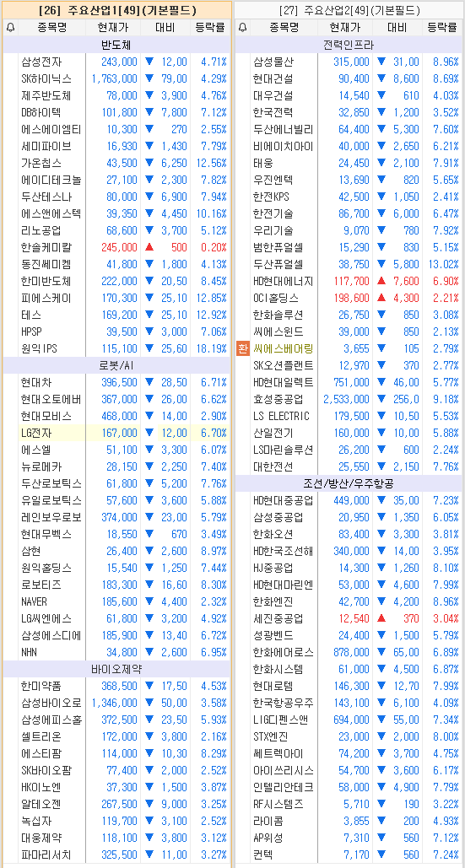Screen dimensions: 465x868
Task: Select the 컨텍 stock row
Action: [349, 855]
